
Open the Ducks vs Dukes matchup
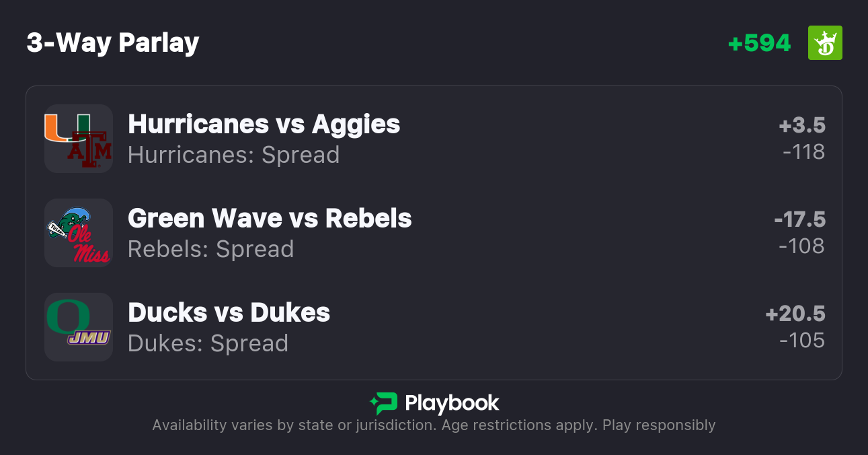pos(229,313)
